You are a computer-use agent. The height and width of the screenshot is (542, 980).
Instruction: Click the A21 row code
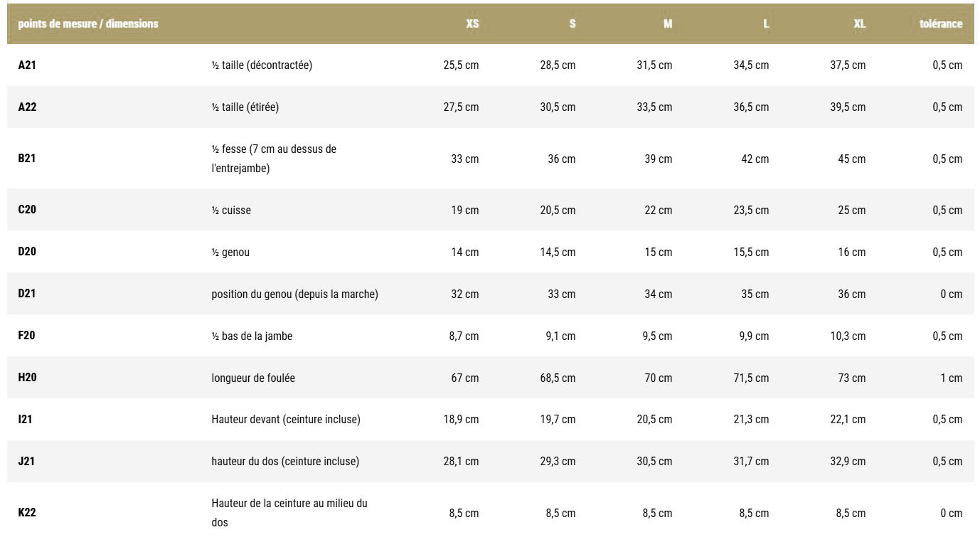27,65
